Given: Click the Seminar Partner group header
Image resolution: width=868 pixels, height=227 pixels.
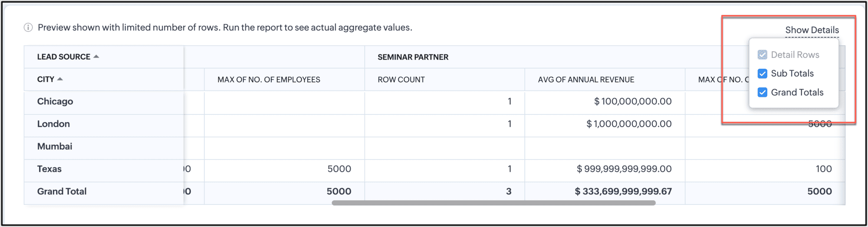Looking at the screenshot, I should 413,57.
